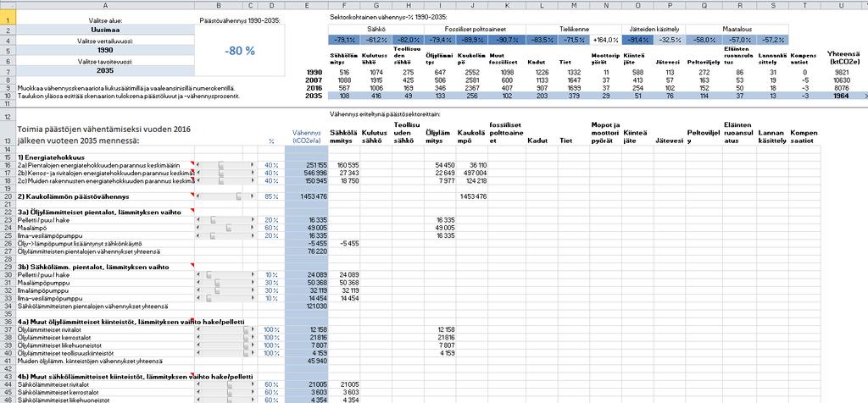
Task: Click right arrow of Kaukolämmön päästövähennys slider
Action: coord(253,196)
